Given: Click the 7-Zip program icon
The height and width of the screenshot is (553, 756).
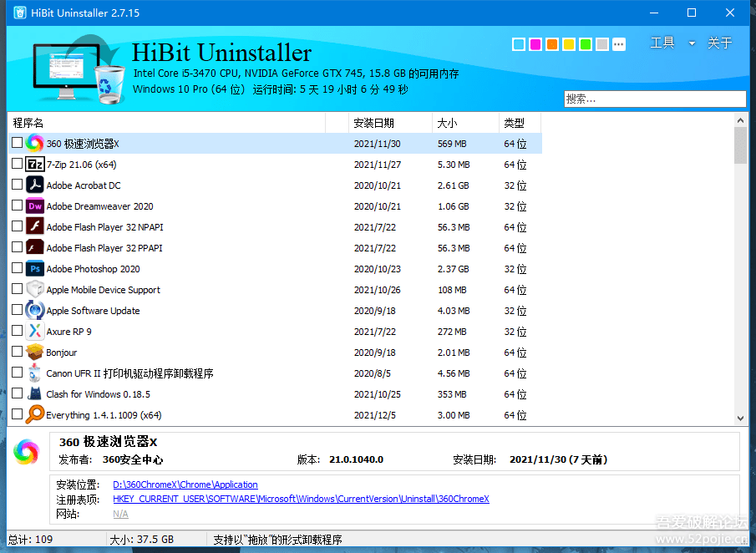Looking at the screenshot, I should (x=34, y=165).
